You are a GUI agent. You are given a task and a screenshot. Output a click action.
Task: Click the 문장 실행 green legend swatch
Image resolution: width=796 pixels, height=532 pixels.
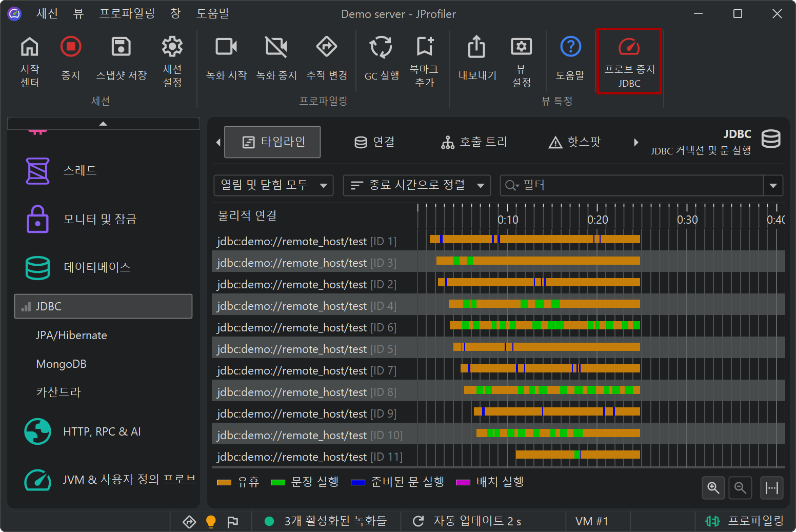point(277,482)
